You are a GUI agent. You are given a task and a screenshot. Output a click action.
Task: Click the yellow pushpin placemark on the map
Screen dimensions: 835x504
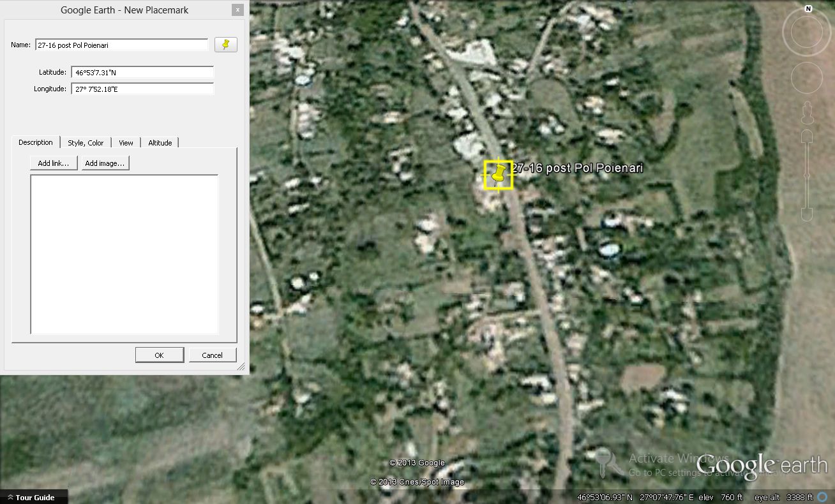498,175
